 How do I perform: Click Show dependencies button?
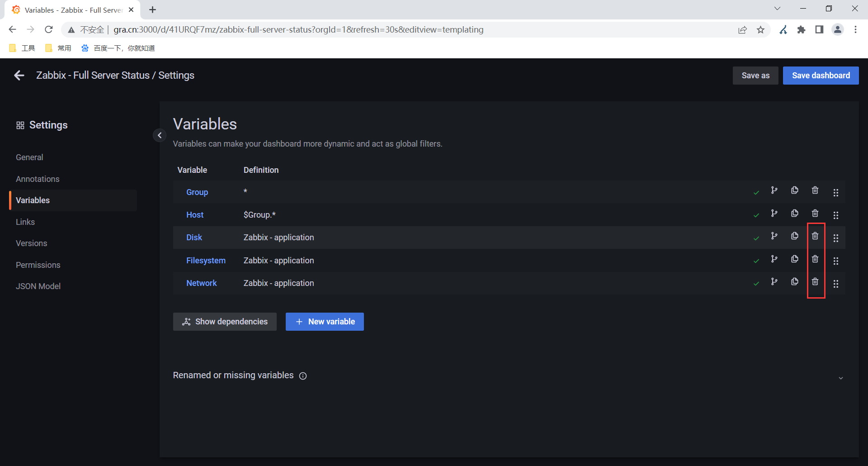pos(225,322)
